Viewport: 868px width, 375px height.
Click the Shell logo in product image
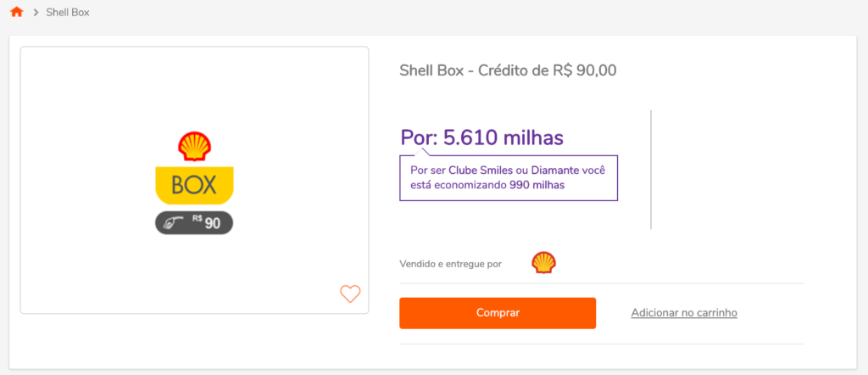pos(194,147)
